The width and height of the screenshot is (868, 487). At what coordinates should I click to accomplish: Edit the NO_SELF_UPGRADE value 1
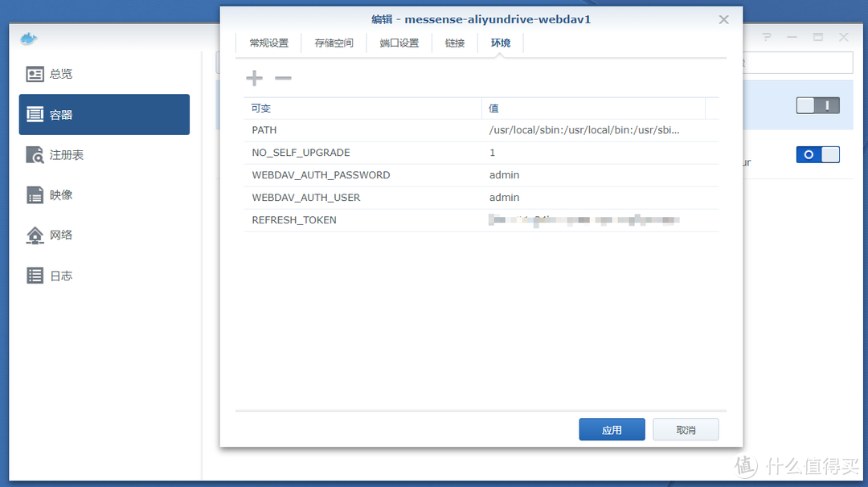tap(492, 153)
